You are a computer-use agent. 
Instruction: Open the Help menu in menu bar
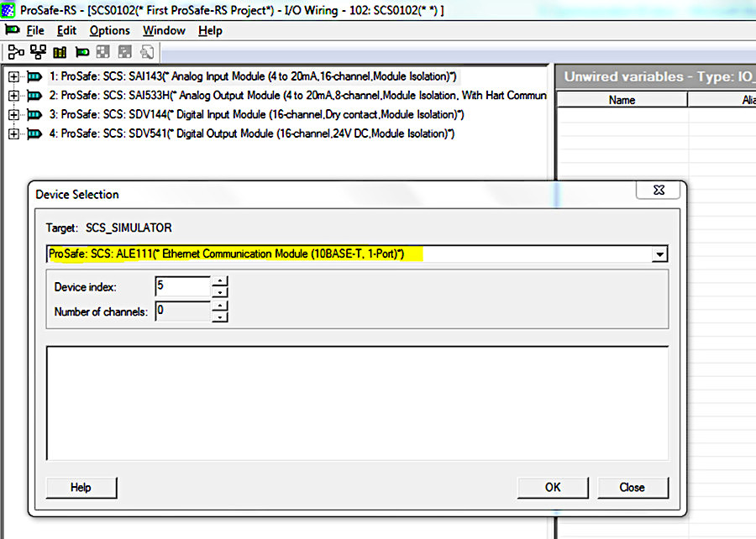(210, 30)
